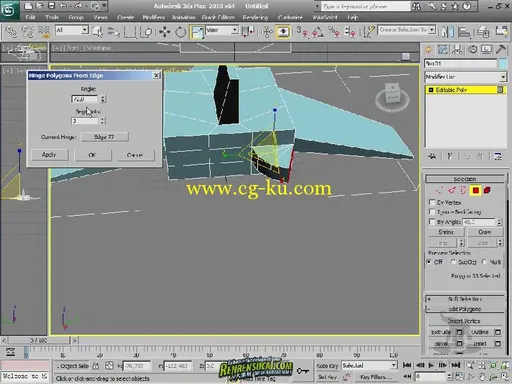Image resolution: width=512 pixels, height=384 pixels.
Task: Select Off preview selection radio
Action: coord(429,262)
